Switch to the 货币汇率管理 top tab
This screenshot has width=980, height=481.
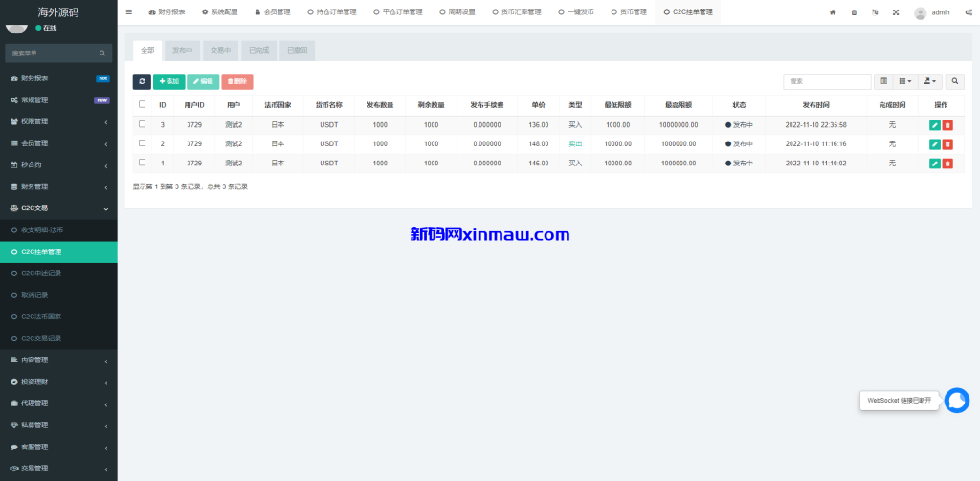[517, 11]
